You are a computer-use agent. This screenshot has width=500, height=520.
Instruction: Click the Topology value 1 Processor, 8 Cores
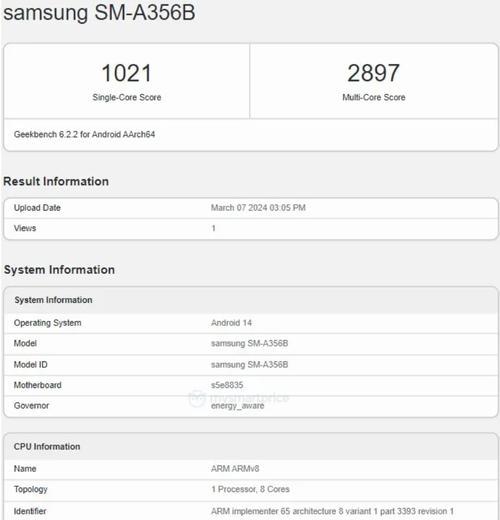click(250, 489)
